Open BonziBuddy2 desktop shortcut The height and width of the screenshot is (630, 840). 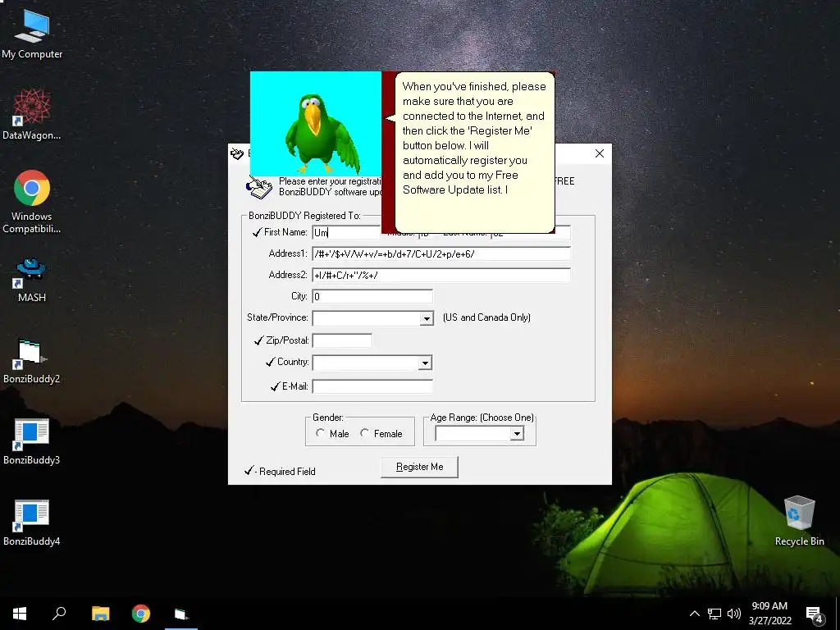(x=32, y=361)
